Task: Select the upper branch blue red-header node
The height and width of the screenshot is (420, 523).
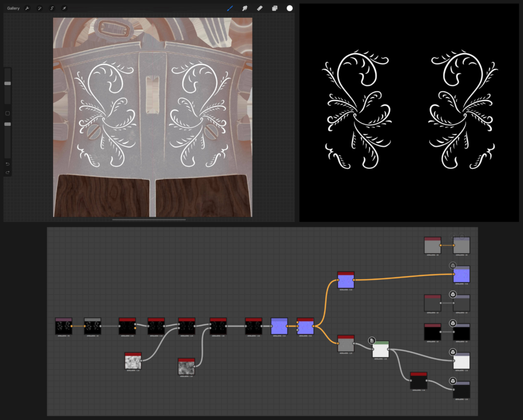Action: (x=346, y=280)
